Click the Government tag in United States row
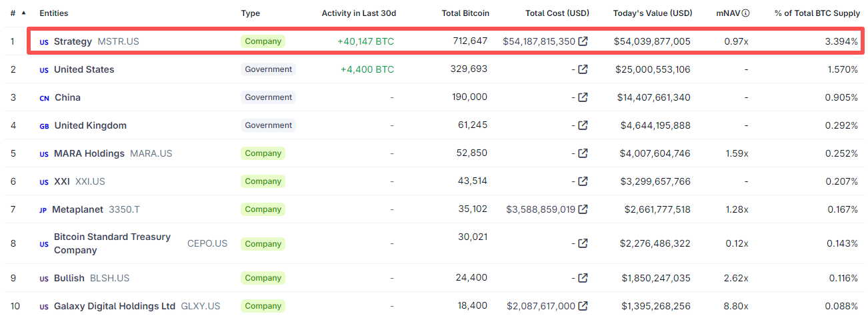 coord(268,69)
